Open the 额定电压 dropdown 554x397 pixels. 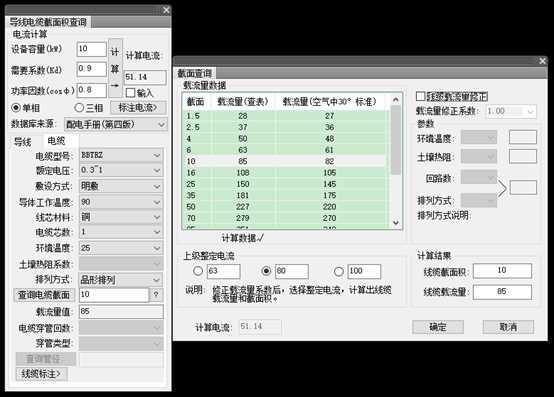[121, 170]
